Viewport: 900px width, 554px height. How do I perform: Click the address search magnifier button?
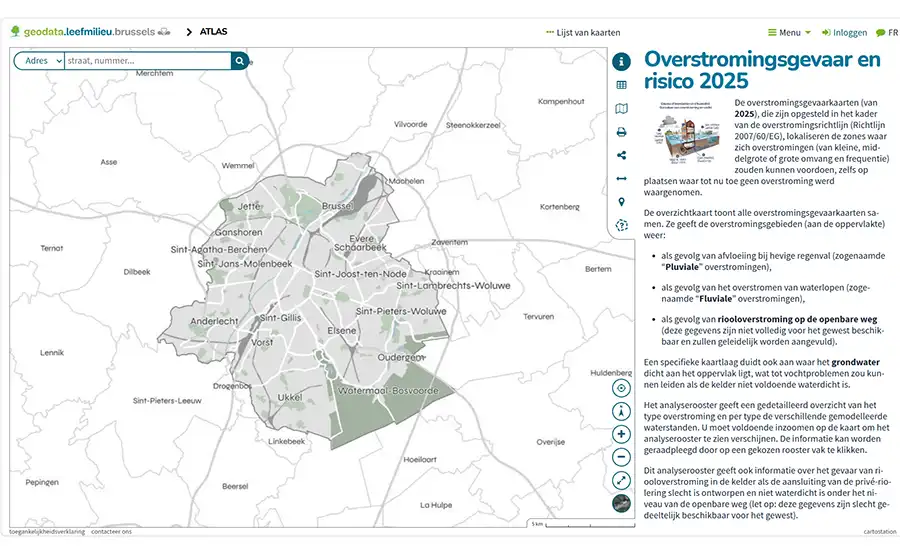tap(239, 61)
